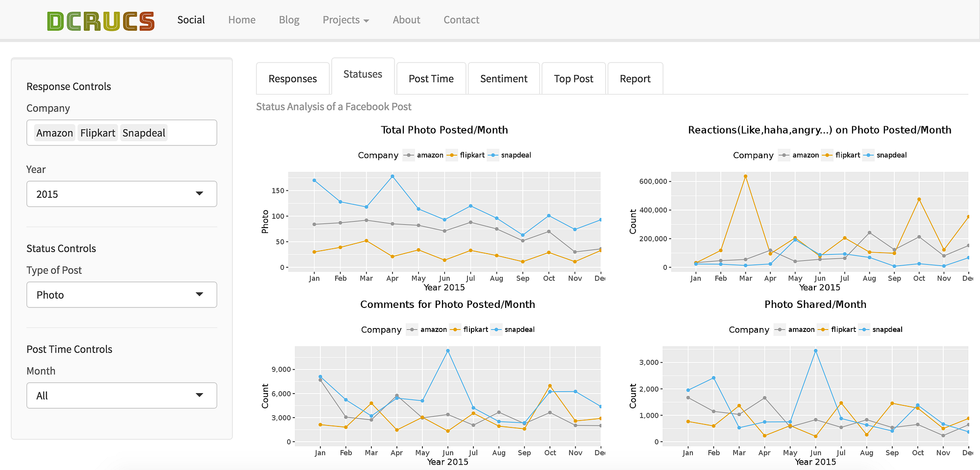980x470 pixels.
Task: Click the Social navbar link
Action: tap(191, 20)
